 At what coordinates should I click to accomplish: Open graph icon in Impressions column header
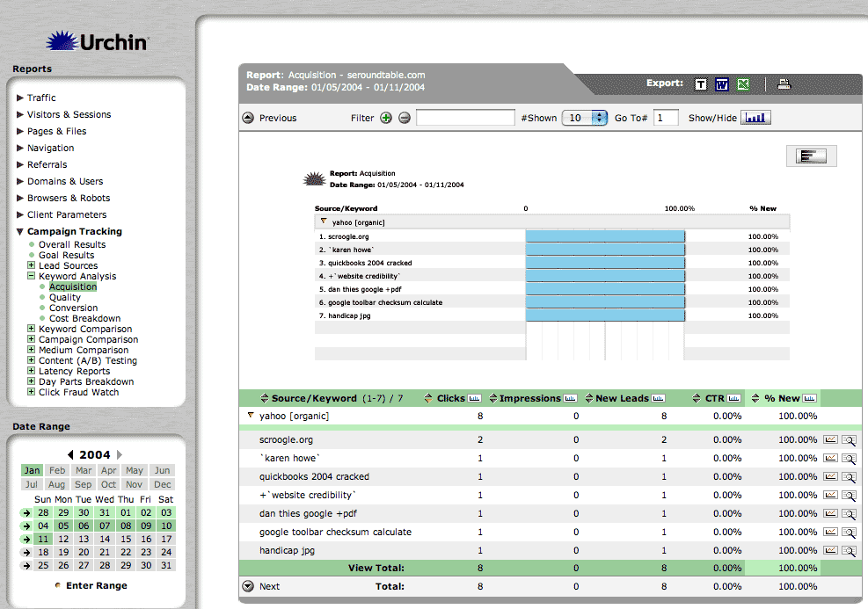(570, 398)
